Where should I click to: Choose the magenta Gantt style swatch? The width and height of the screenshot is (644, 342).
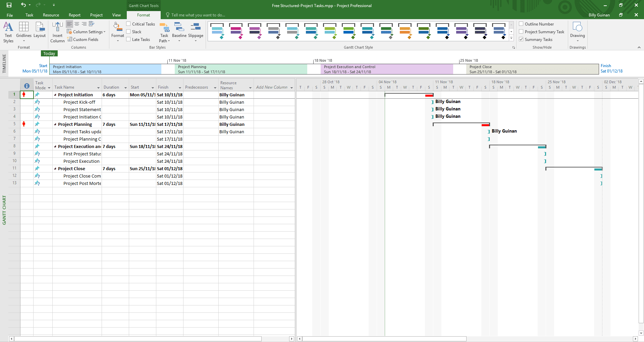tap(236, 31)
